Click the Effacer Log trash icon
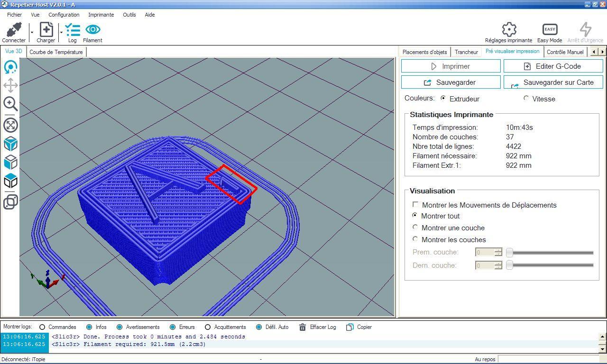Image resolution: width=607 pixels, height=364 pixels. [303, 327]
